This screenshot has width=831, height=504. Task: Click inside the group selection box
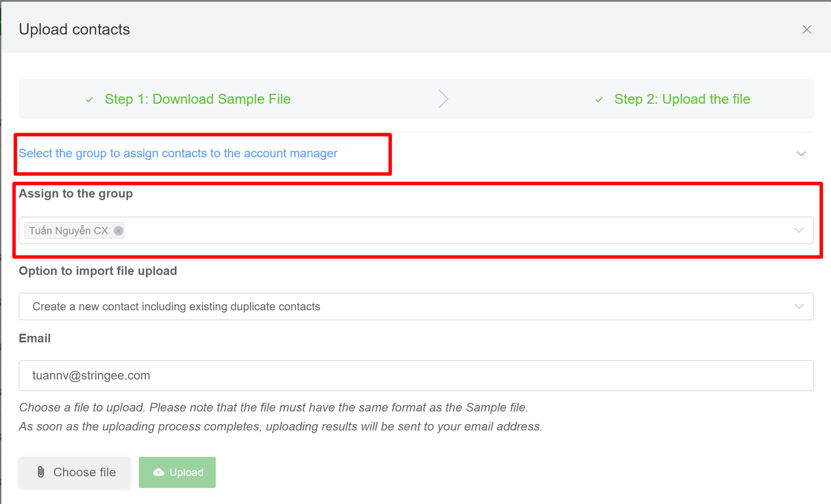[432, 230]
